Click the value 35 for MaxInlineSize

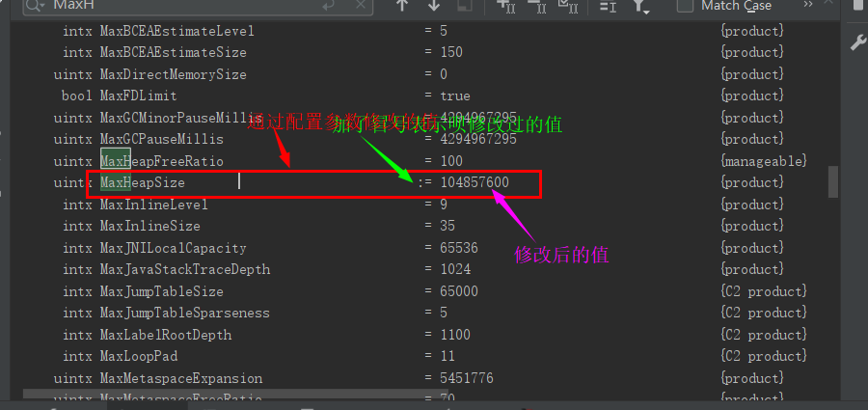pos(448,226)
